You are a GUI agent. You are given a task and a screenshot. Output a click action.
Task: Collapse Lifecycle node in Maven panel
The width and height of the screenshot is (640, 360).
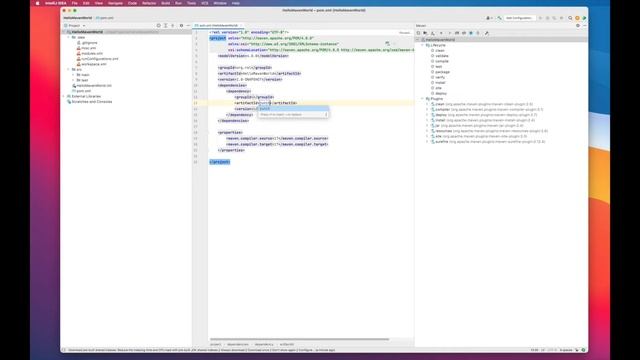pyautogui.click(x=422, y=45)
